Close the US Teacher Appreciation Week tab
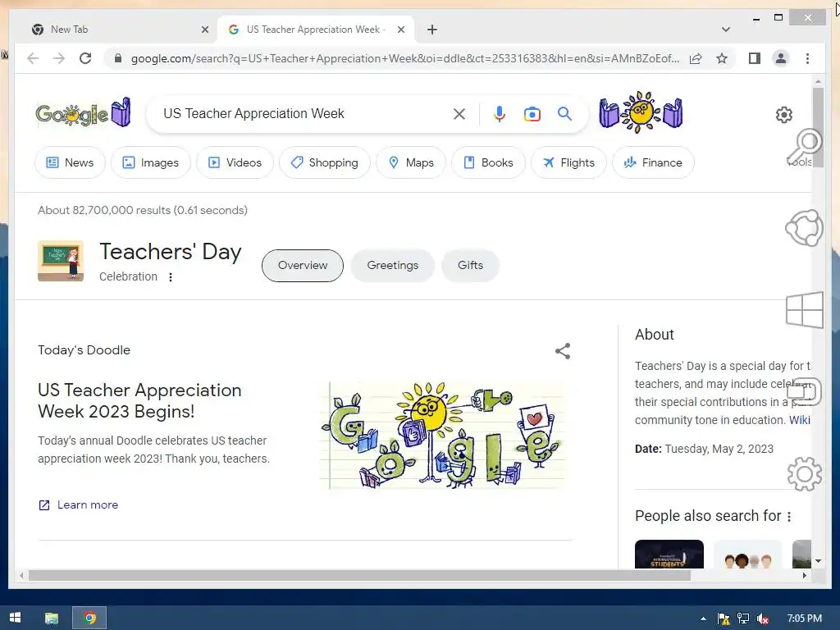 (x=400, y=30)
